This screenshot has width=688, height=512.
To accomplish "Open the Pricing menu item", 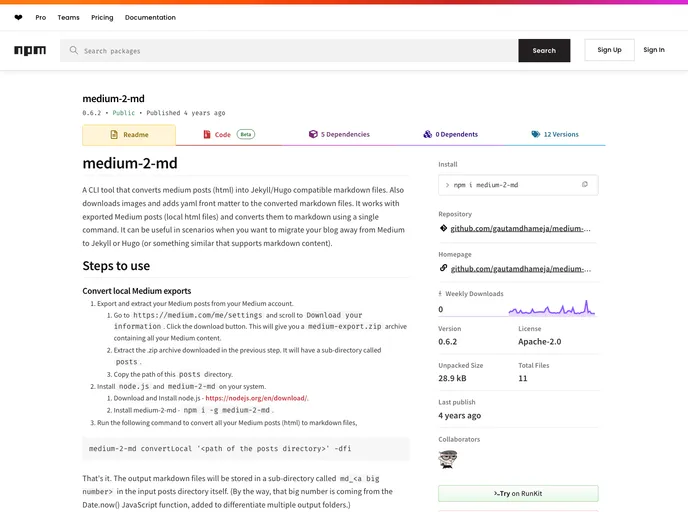I will 102,18.
